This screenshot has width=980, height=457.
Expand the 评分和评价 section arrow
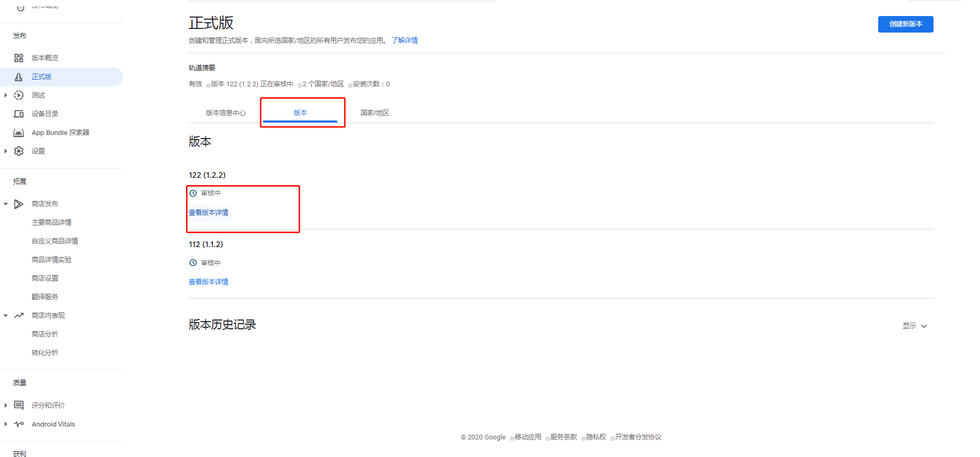tap(6, 405)
